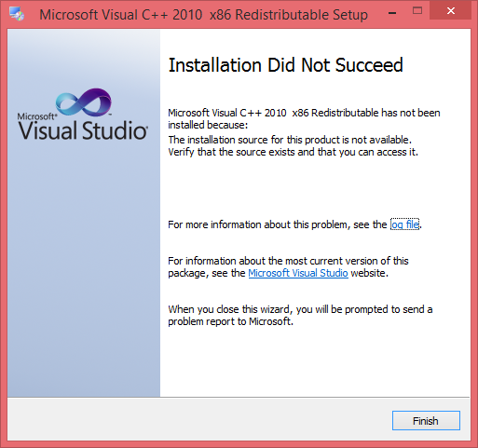The width and height of the screenshot is (478, 448).
Task: Click the Visual Studio infinity logo
Action: (84, 102)
